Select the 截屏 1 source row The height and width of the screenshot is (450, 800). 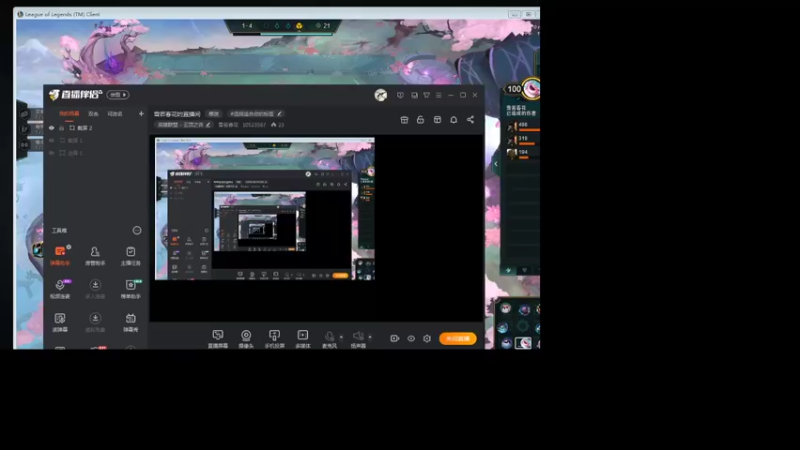click(96, 140)
